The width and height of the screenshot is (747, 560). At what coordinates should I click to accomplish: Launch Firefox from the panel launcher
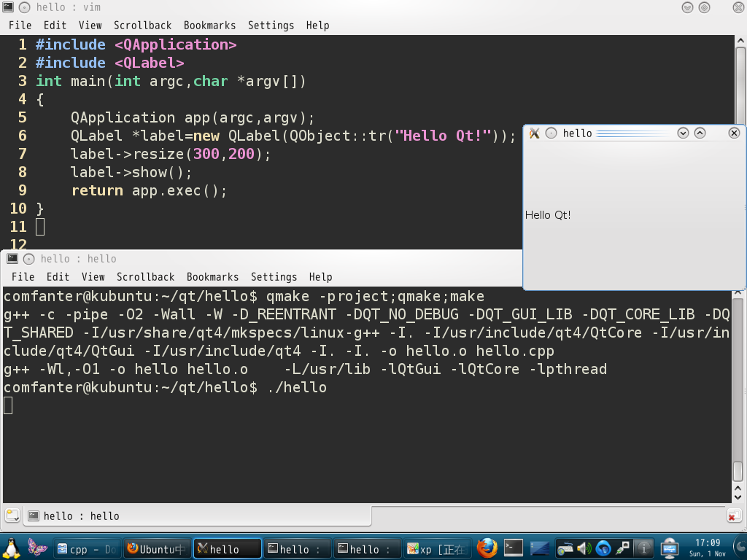pyautogui.click(x=487, y=548)
